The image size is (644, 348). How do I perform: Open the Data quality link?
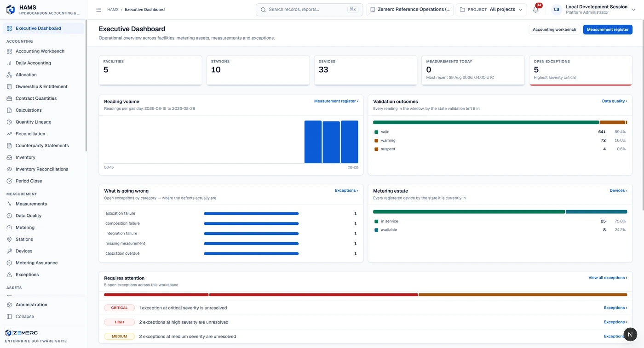coord(615,101)
